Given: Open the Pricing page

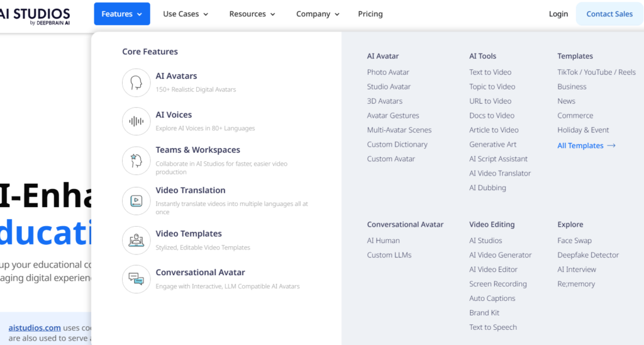Looking at the screenshot, I should (370, 14).
